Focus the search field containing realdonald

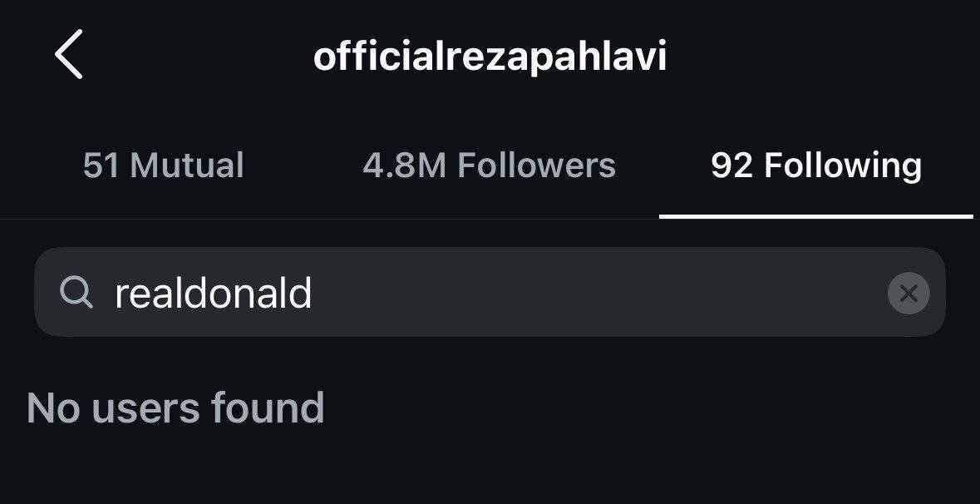[490, 292]
